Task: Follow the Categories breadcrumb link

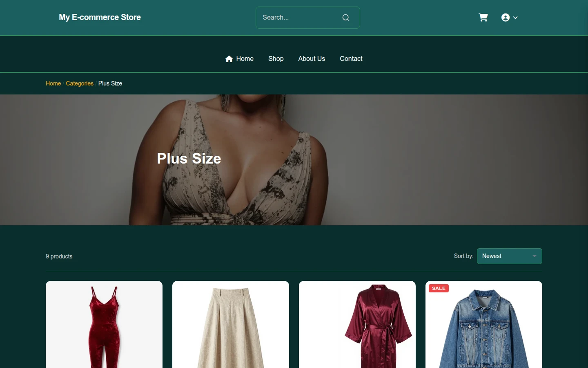Action: point(80,83)
